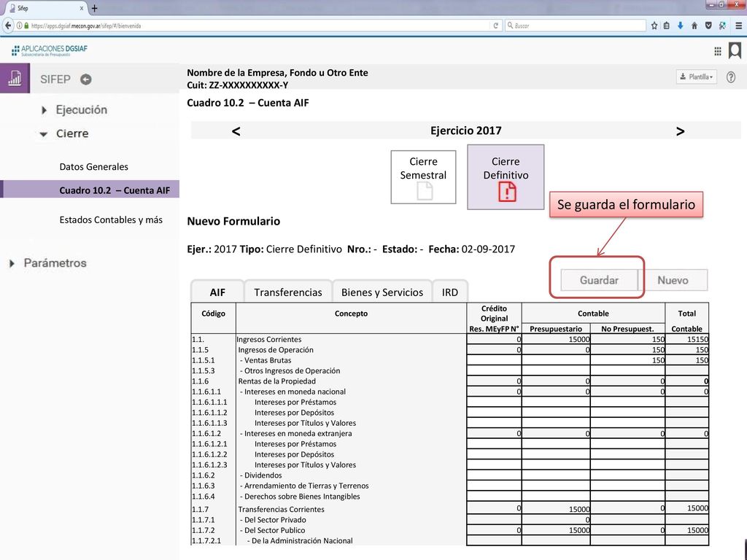This screenshot has width=747, height=560.
Task: Click Derechos sobre Bienes Intangibles row
Action: pos(300,497)
